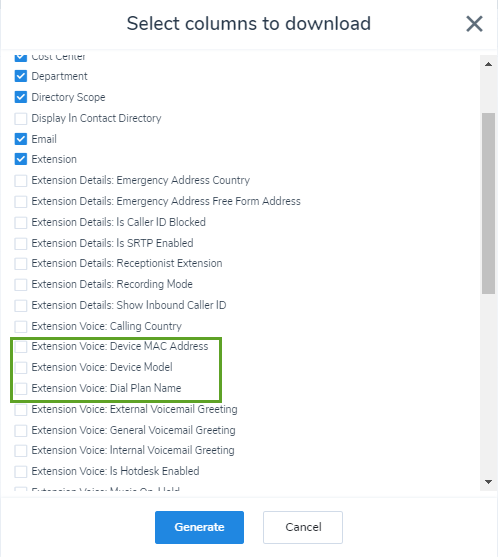The image size is (498, 557).
Task: Enable Display In Contact Directory column
Action: pyautogui.click(x=21, y=118)
